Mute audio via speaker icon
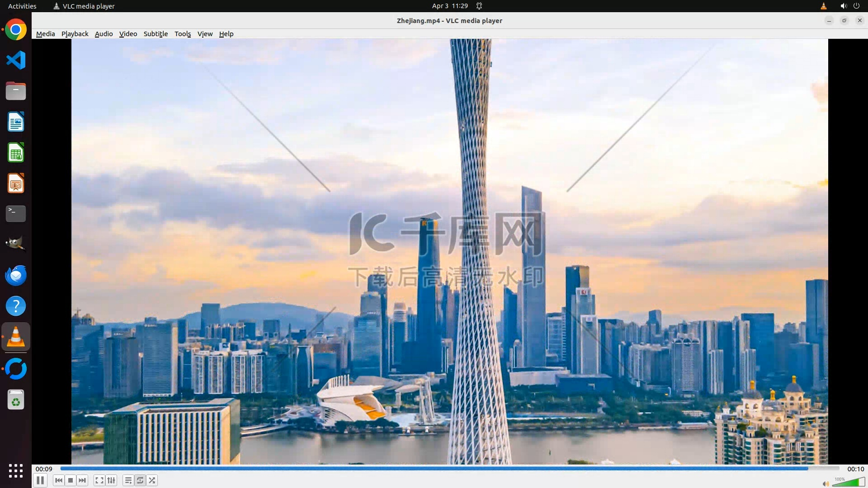Image resolution: width=868 pixels, height=488 pixels. click(826, 484)
